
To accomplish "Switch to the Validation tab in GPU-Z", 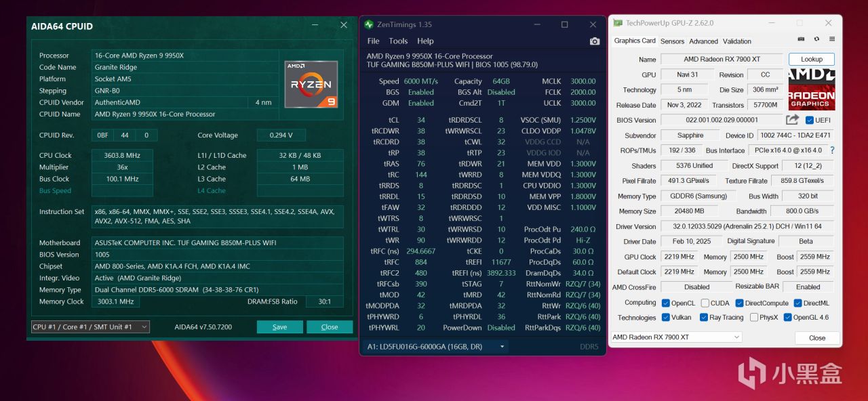I will (736, 41).
